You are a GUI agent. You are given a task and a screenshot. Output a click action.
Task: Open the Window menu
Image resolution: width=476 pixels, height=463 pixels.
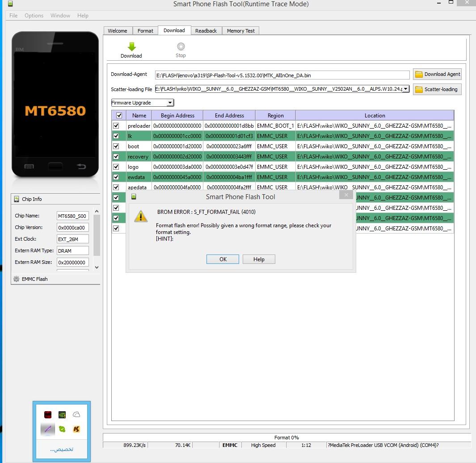60,16
